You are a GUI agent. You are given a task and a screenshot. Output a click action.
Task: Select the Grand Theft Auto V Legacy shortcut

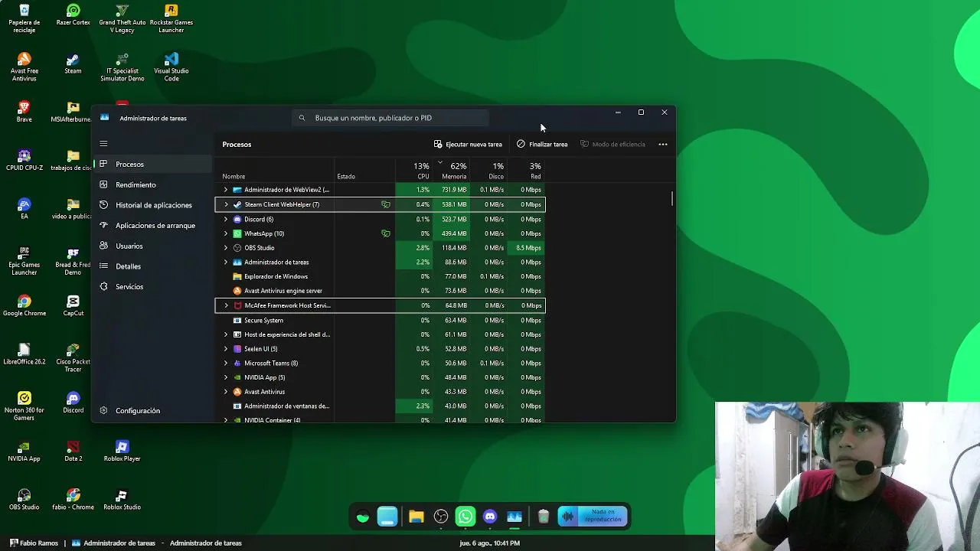click(x=122, y=18)
